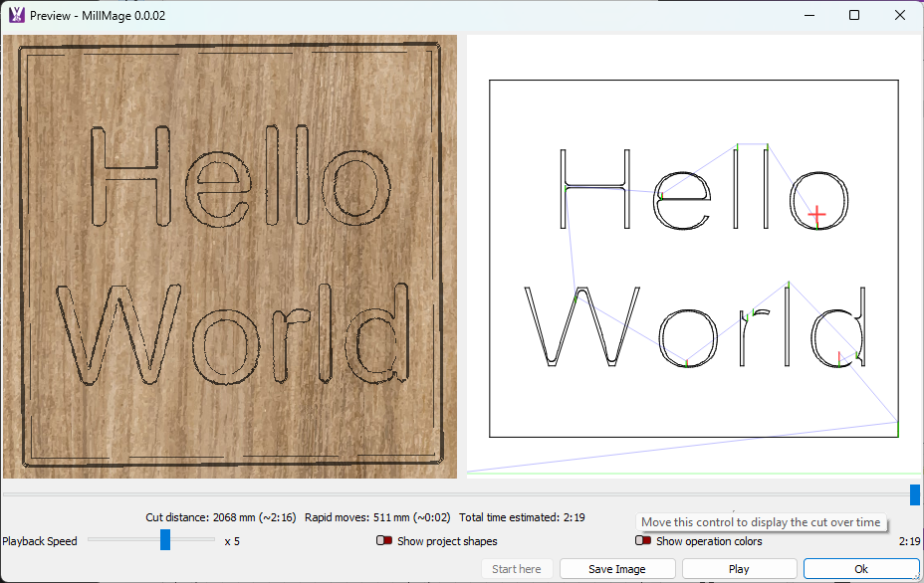Confirm with the Ok button
The width and height of the screenshot is (924, 583).
click(860, 569)
